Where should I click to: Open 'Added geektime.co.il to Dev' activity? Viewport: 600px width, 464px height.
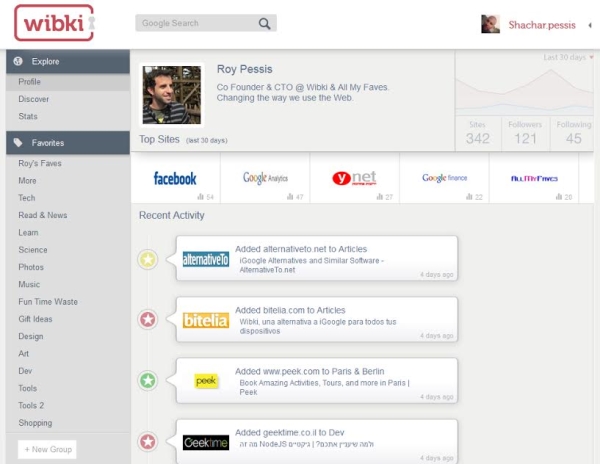pos(290,433)
